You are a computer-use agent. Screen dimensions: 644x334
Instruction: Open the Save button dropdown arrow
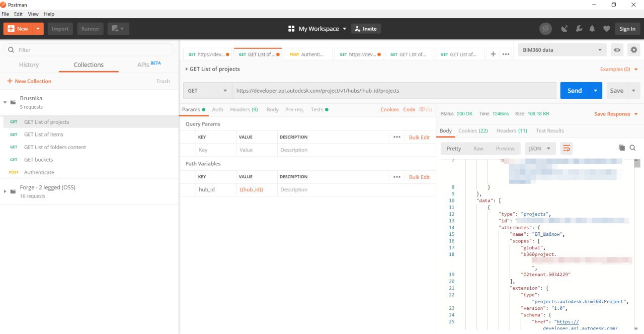634,91
